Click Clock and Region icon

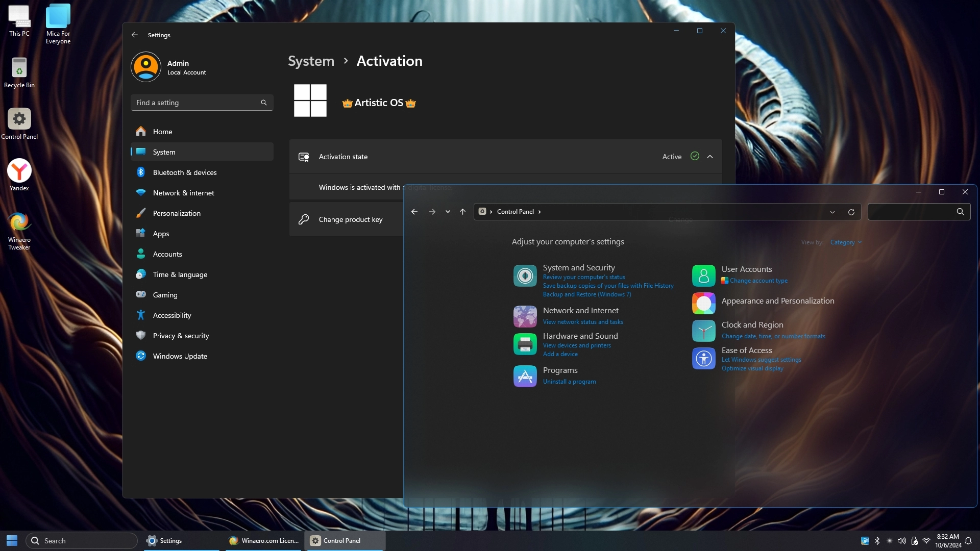pyautogui.click(x=703, y=331)
